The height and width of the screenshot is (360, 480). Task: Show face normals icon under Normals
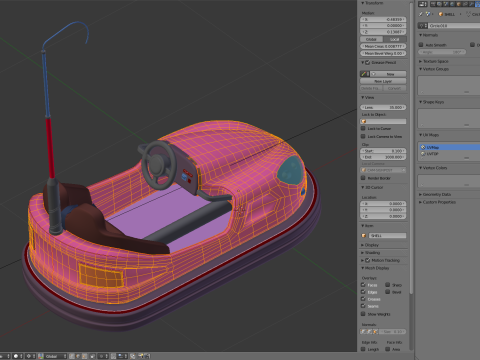(375, 332)
